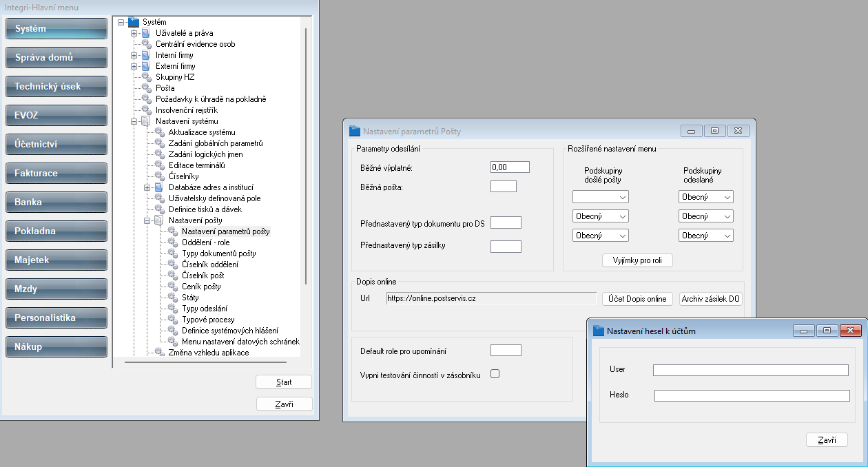The width and height of the screenshot is (868, 467).
Task: Close the Nastavení hesel k účtům dialog via Zavři
Action: pos(827,440)
